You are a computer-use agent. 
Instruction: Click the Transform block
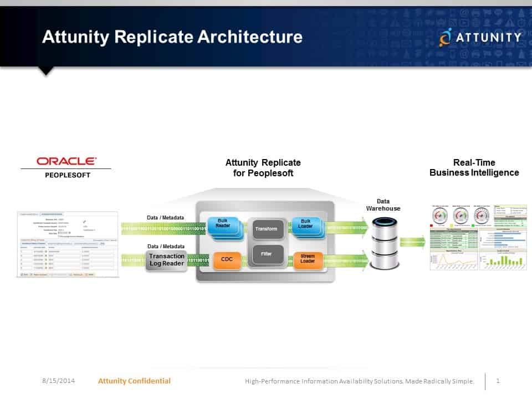[267, 229]
